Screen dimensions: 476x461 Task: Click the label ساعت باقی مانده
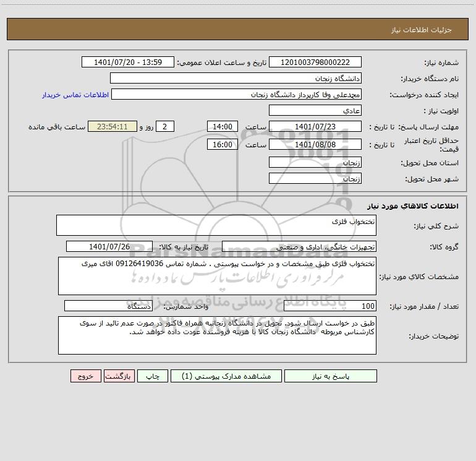(57, 127)
